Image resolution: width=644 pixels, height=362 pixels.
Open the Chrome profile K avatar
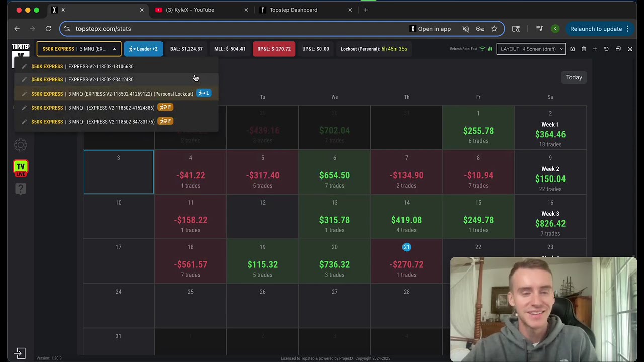(555, 29)
